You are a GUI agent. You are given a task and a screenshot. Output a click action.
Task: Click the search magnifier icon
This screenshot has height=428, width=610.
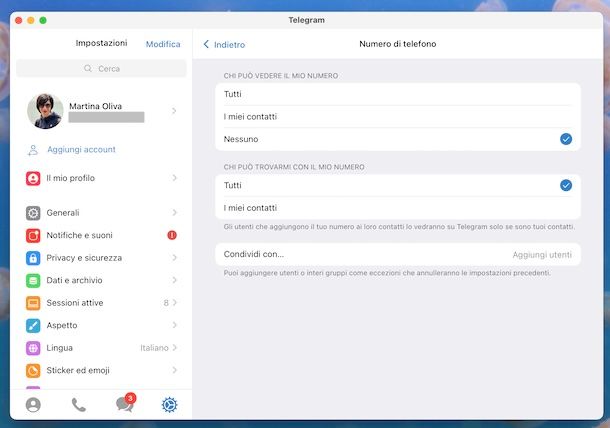(x=88, y=68)
